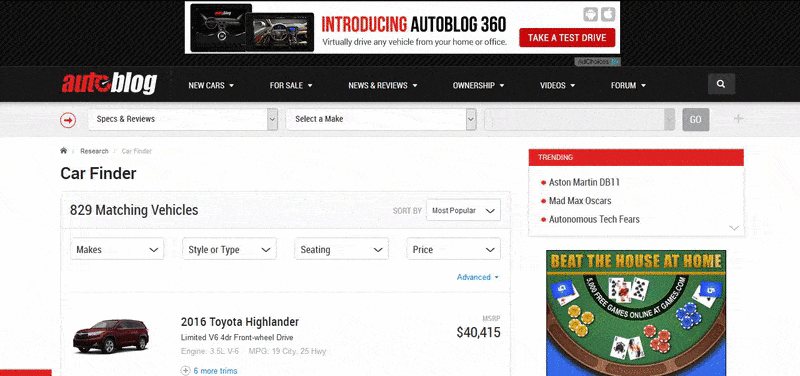
Task: Open the New Cars menu
Action: click(x=211, y=85)
